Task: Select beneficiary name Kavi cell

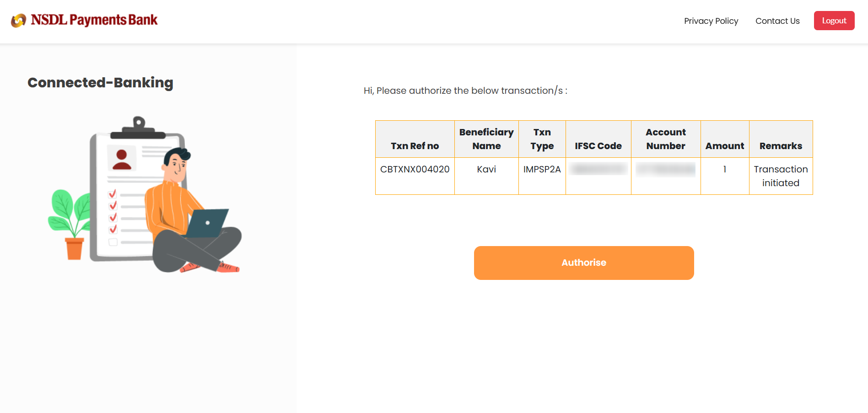Action: click(486, 170)
